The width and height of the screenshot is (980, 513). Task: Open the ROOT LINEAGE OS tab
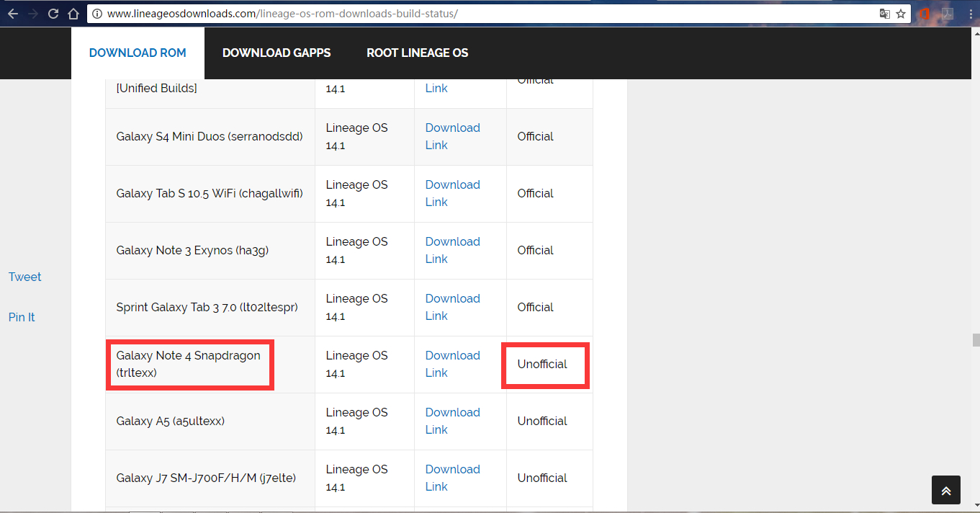pos(418,53)
